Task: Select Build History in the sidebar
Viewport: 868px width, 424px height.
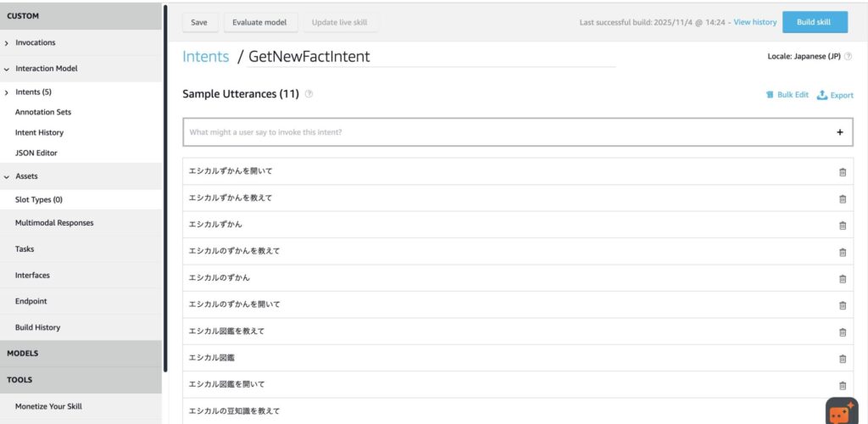Action: pyautogui.click(x=37, y=327)
